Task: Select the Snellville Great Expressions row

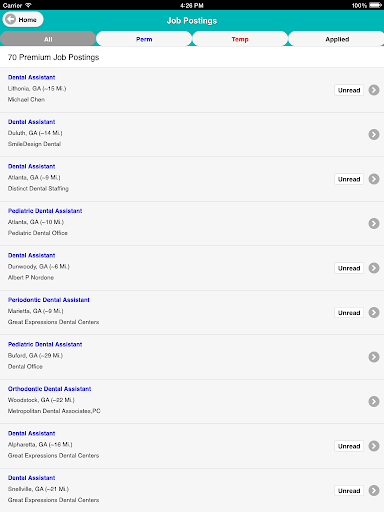Action: tap(192, 490)
